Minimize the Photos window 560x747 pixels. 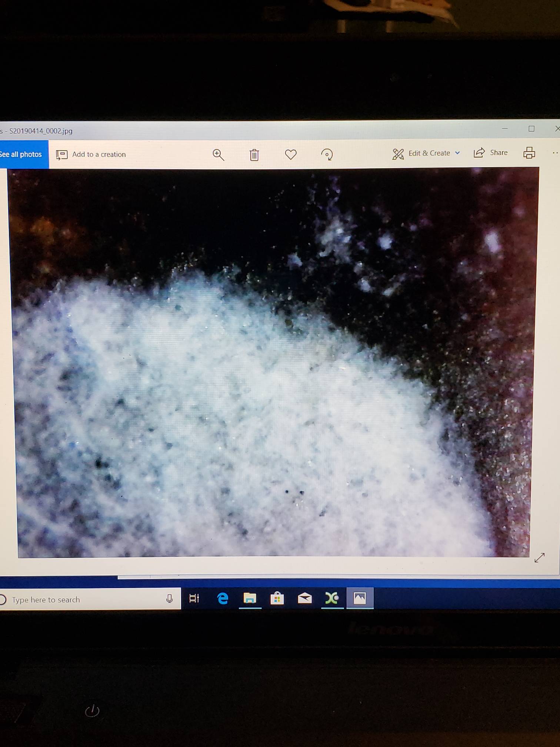pyautogui.click(x=504, y=129)
